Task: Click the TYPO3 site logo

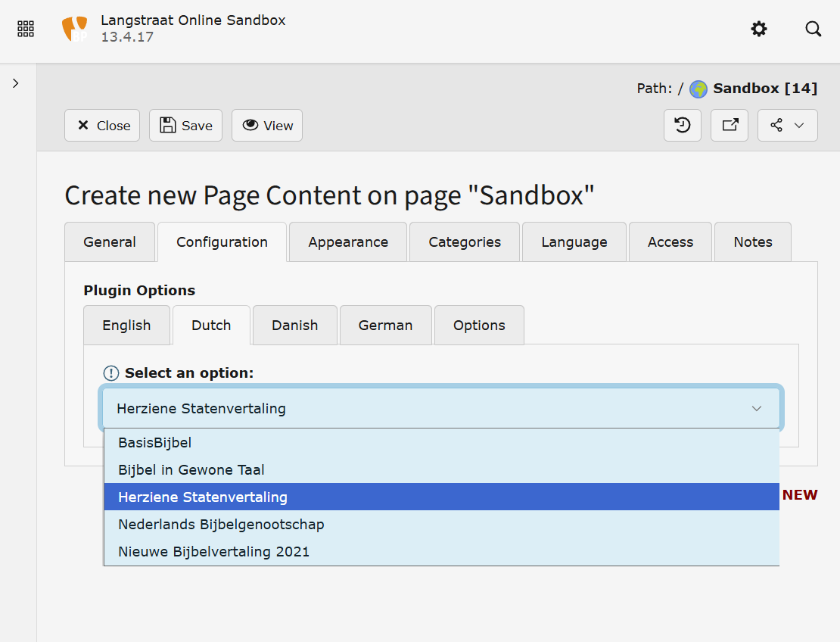Action: tap(74, 30)
